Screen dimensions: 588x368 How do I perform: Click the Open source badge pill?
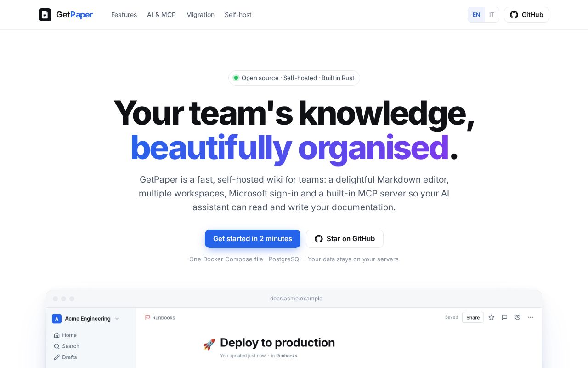(294, 78)
